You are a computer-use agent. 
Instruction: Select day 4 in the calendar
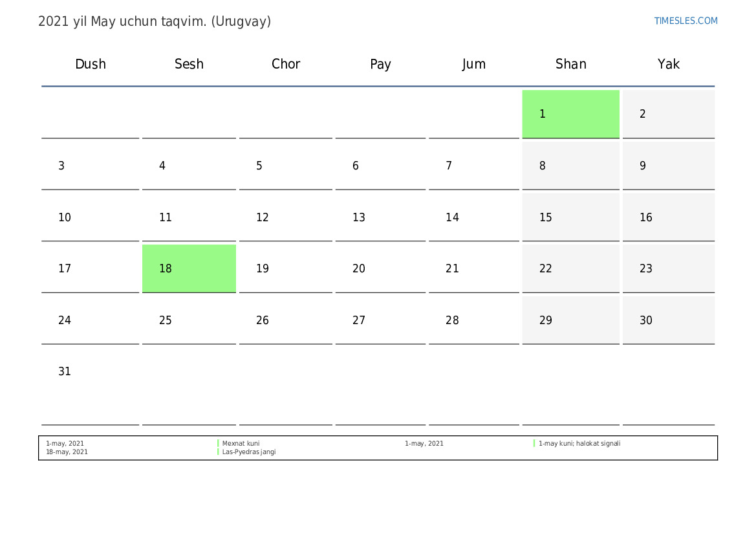189,166
